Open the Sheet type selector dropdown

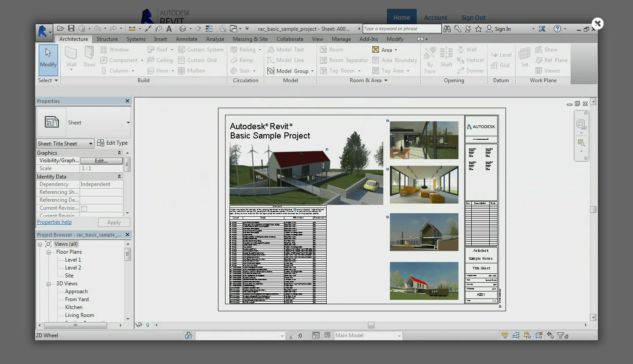click(x=128, y=123)
